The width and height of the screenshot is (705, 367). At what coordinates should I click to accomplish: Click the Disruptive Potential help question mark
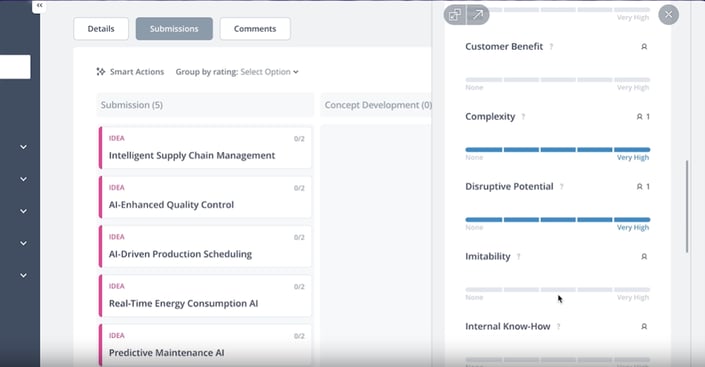point(562,187)
